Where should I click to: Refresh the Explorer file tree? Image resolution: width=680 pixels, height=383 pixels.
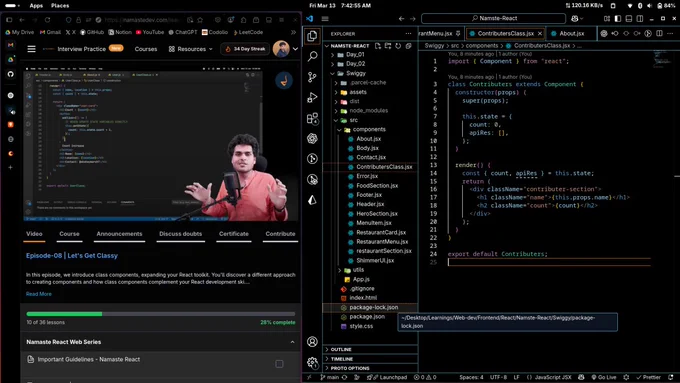398,46
